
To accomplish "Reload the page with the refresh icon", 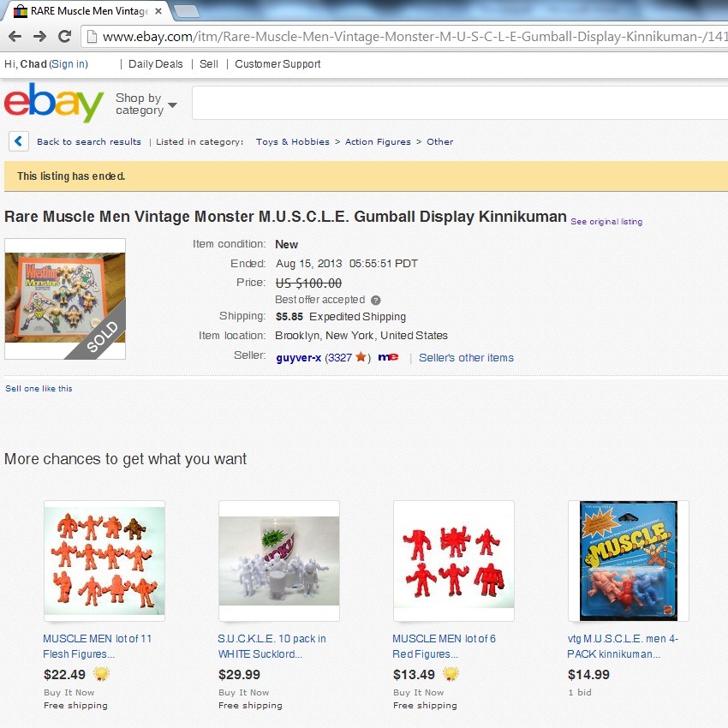I will 64,36.
